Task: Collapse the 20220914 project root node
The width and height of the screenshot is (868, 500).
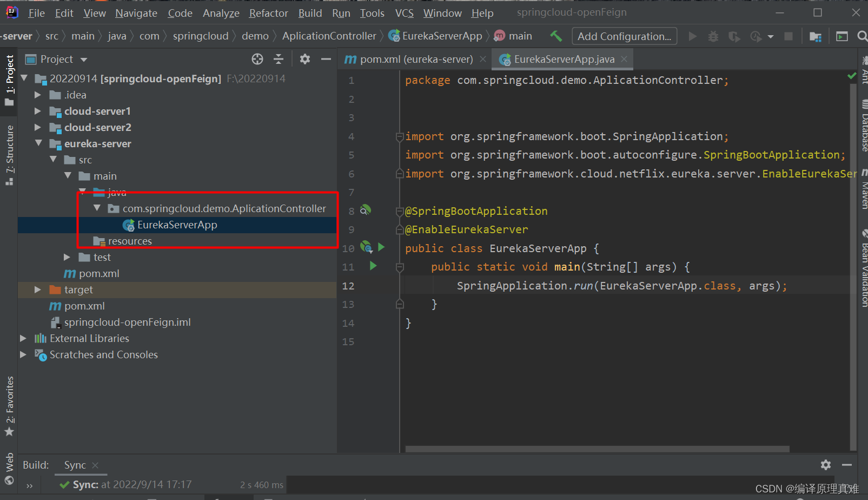Action: pyautogui.click(x=24, y=78)
